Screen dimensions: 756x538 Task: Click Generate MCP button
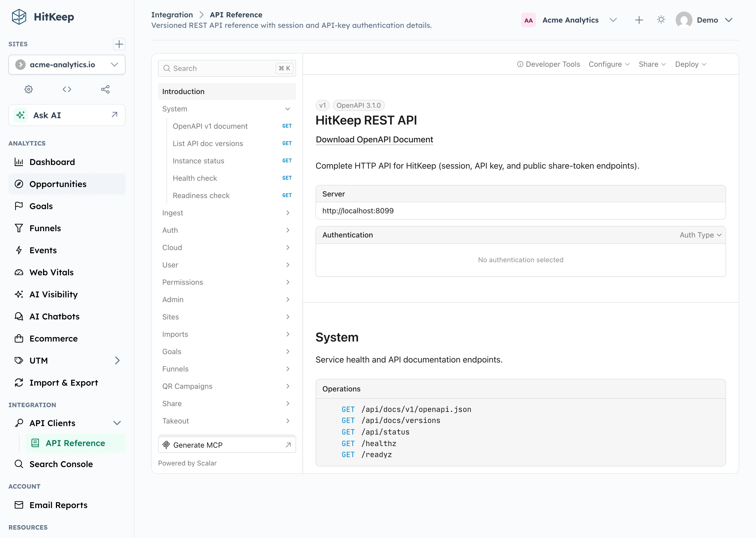(227, 445)
